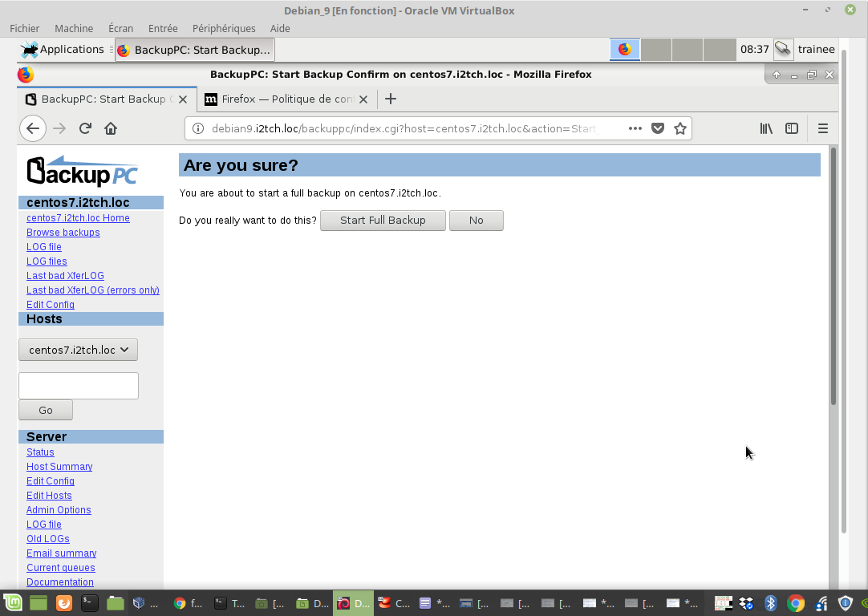868x616 pixels.
Task: Open the Firefox hamburger menu
Action: [x=822, y=128]
